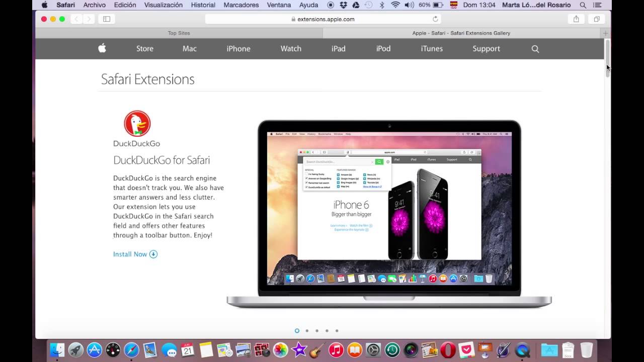Screen dimensions: 644x362
Task: Click the Apple logo in site navigation
Action: 102,48
